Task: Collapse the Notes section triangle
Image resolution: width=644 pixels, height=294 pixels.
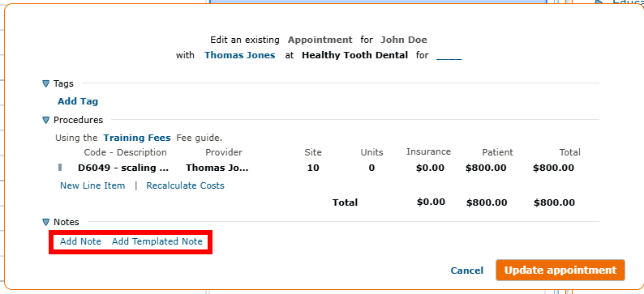Action: (x=45, y=222)
